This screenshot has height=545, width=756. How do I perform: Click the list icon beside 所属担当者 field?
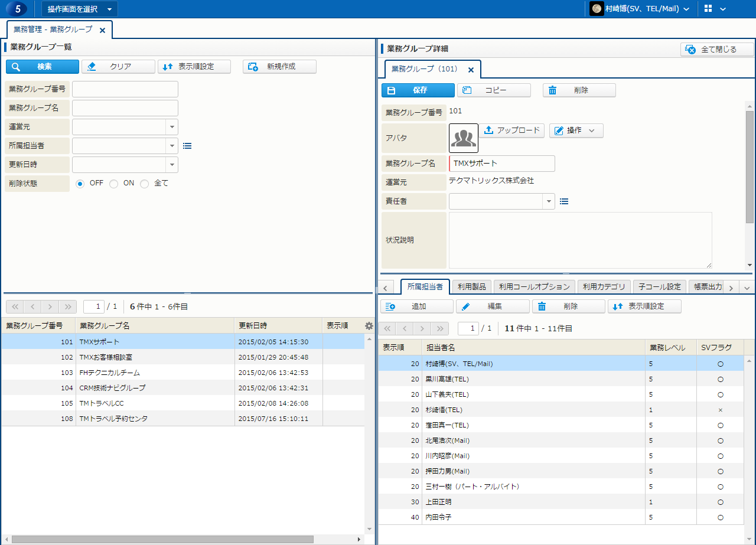[187, 146]
